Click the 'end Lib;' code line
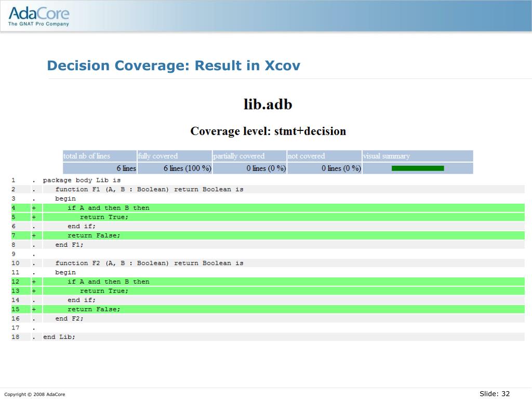The height and width of the screenshot is (399, 532). click(x=59, y=337)
